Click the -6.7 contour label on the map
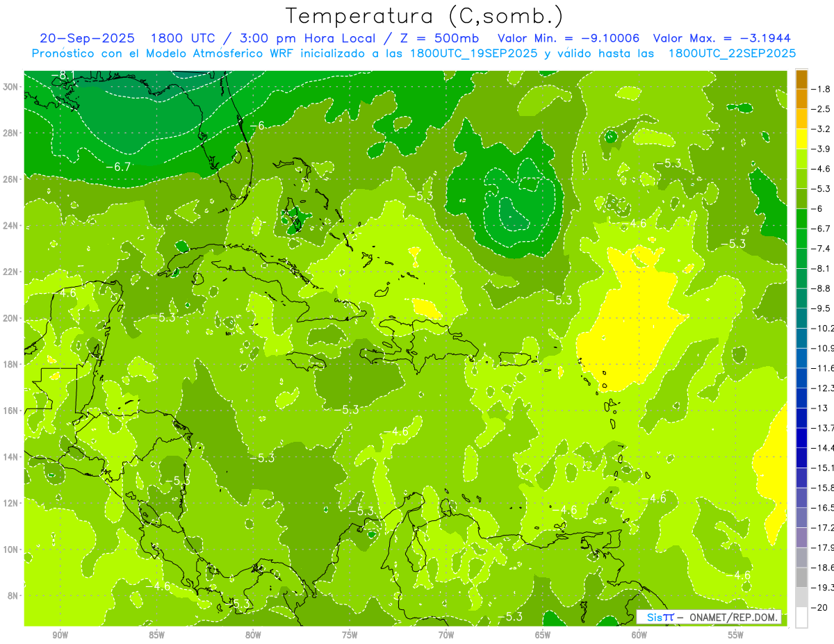The height and width of the screenshot is (644, 834). click(118, 167)
